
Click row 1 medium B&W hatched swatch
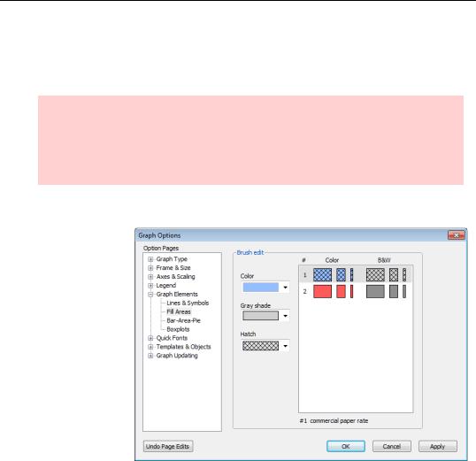pos(394,275)
